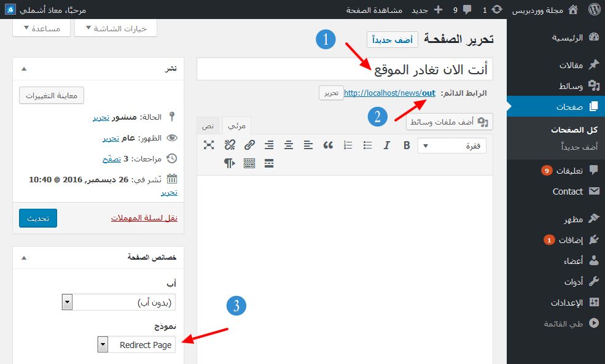
Task: Click Add New page button next to title
Action: point(392,40)
